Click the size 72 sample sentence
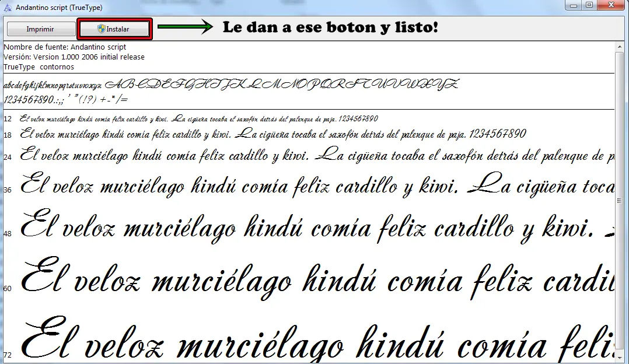 (317, 339)
